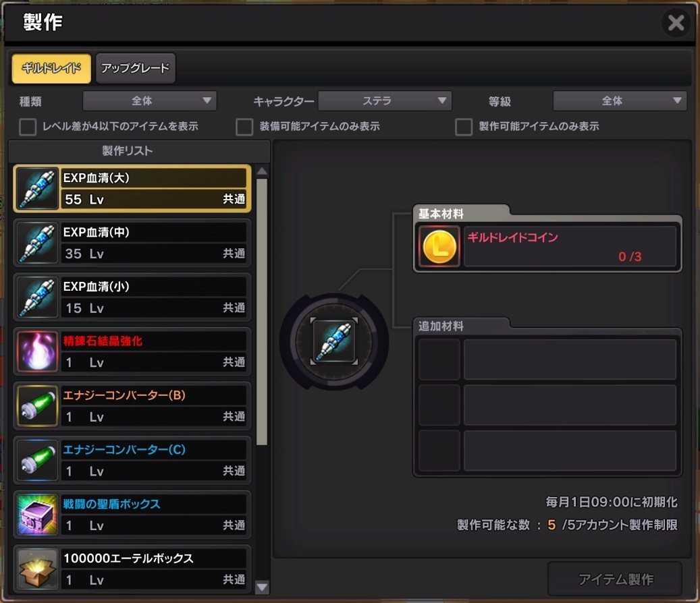Switch to the ギルドレイド tab
The width and height of the screenshot is (700, 603).
[51, 68]
